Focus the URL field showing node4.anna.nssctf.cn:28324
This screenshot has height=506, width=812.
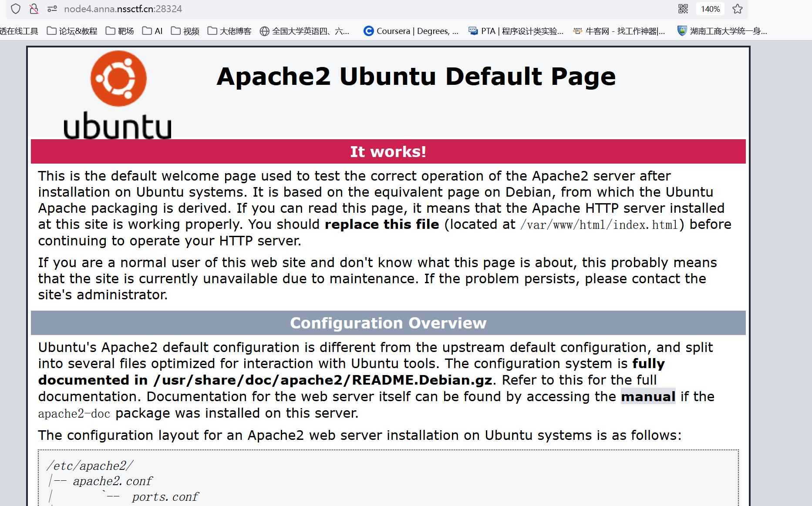pyautogui.click(x=123, y=9)
